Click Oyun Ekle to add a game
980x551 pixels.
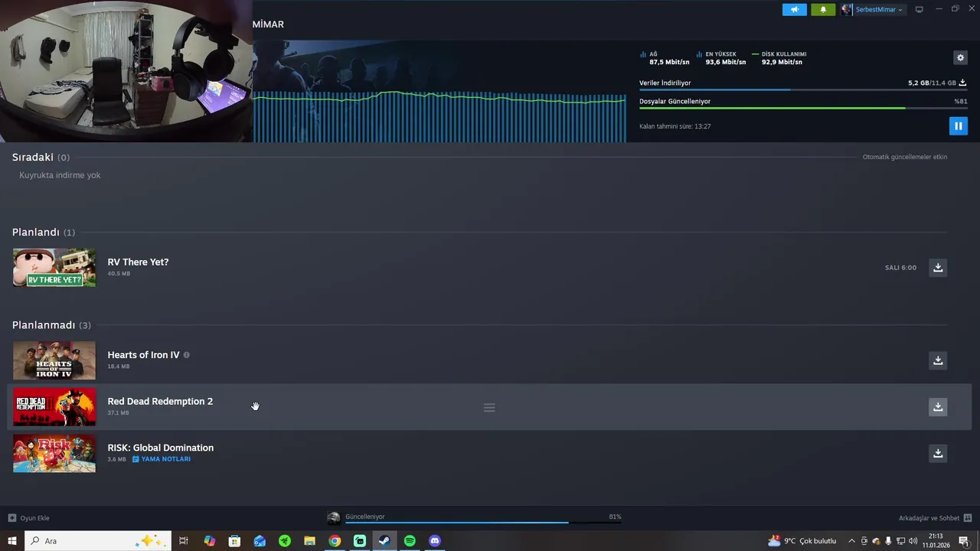(x=29, y=518)
